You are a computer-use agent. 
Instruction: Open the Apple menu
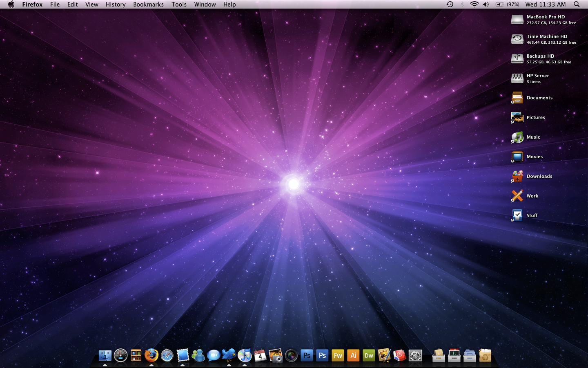tap(11, 4)
